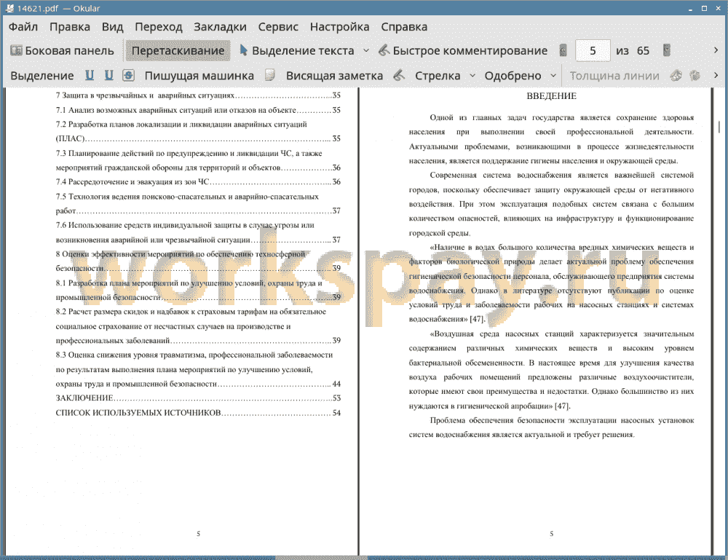Open the Переход menu
This screenshot has height=560, width=728.
pyautogui.click(x=158, y=27)
